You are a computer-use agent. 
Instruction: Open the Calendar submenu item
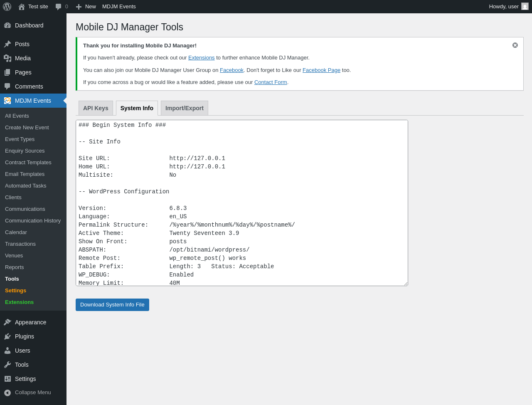16,232
